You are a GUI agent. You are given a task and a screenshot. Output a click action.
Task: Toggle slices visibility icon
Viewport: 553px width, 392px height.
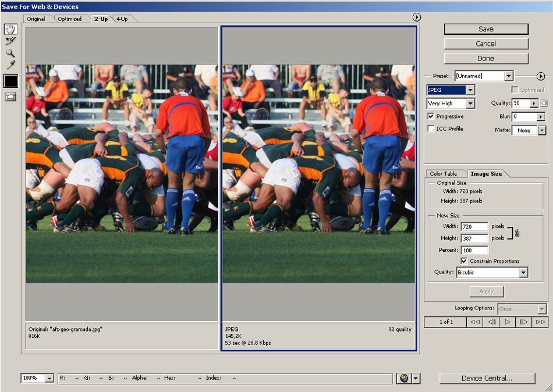tap(10, 97)
